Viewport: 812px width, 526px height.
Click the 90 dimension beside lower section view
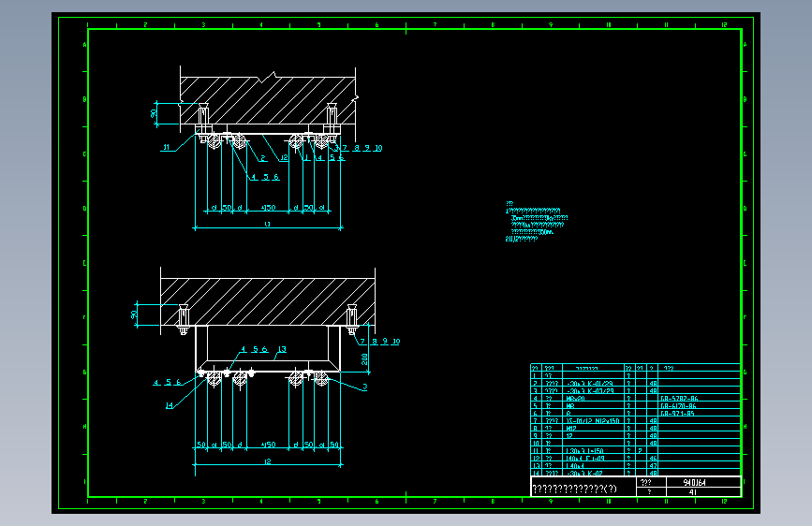(x=134, y=314)
